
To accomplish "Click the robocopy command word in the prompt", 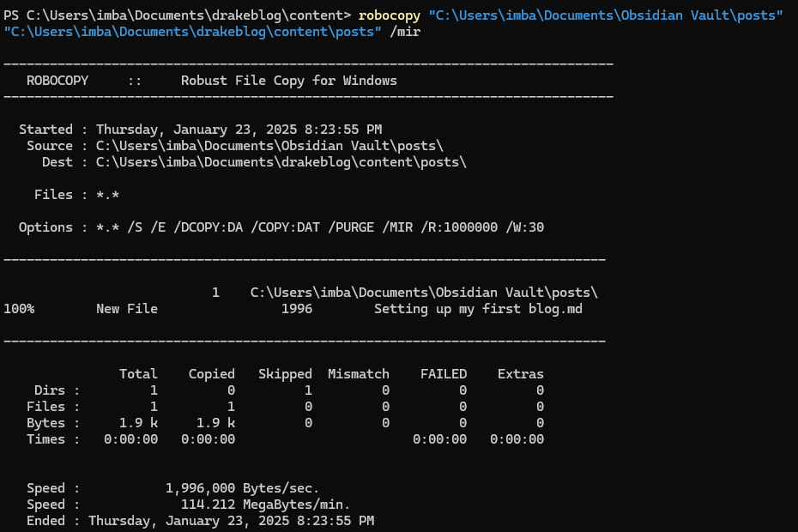I will click(389, 15).
